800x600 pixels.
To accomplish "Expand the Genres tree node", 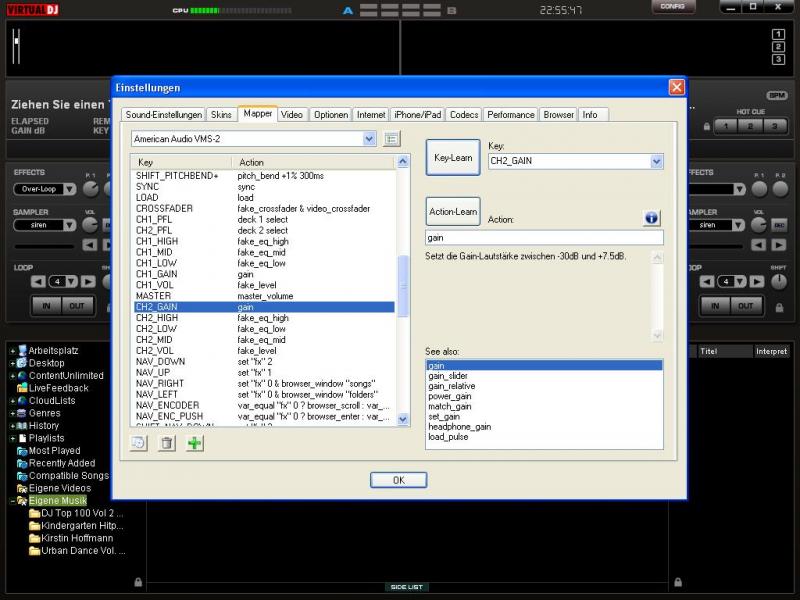I will pyautogui.click(x=12, y=413).
